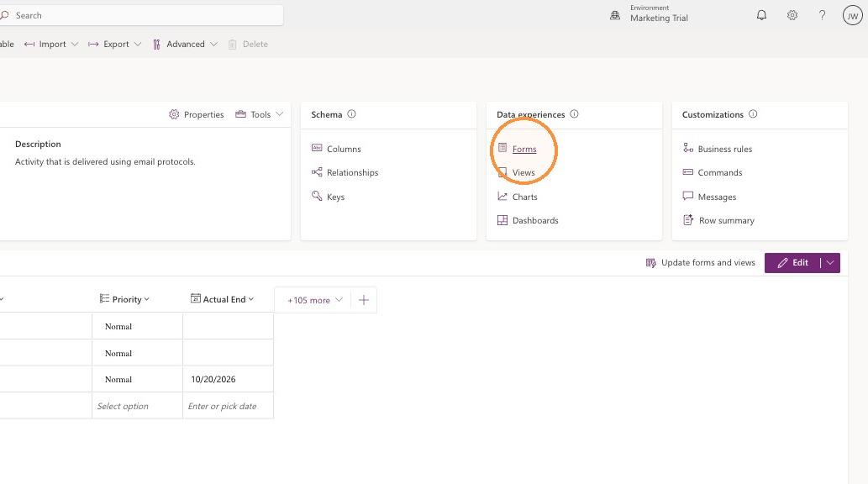The width and height of the screenshot is (868, 484).
Task: Click the Properties gear icon
Action: pyautogui.click(x=174, y=114)
